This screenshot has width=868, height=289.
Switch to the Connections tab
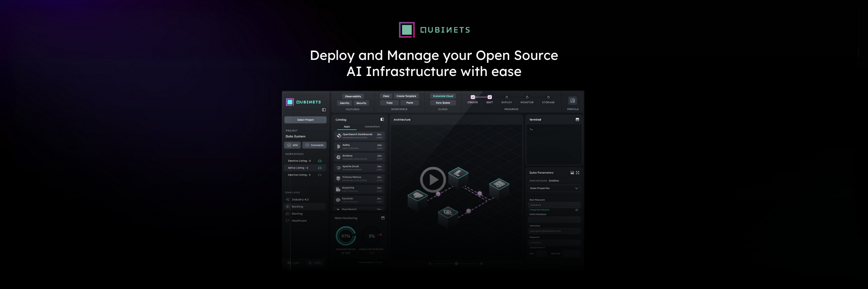(x=372, y=127)
